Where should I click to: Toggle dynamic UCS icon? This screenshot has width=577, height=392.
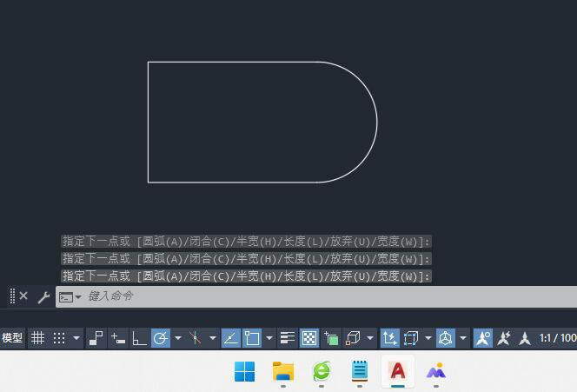[389, 338]
